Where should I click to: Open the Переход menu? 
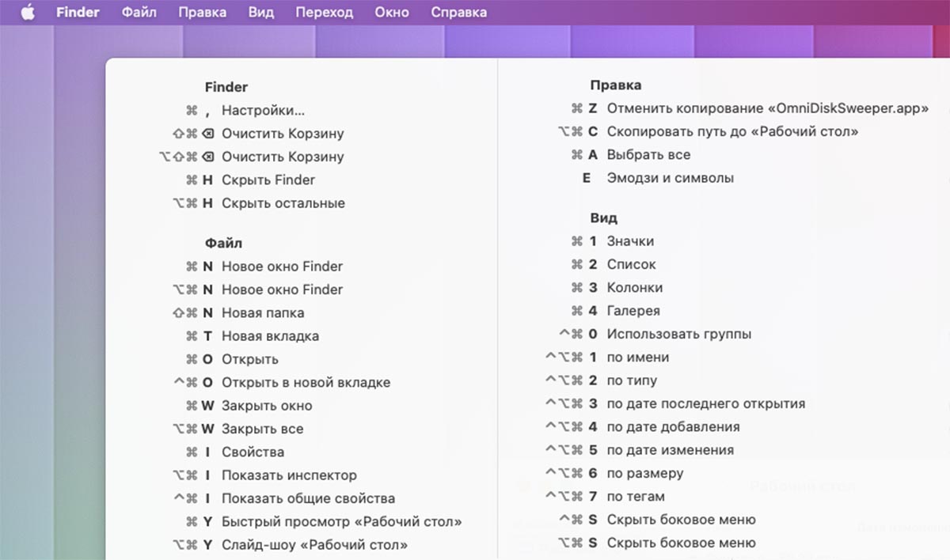(324, 13)
